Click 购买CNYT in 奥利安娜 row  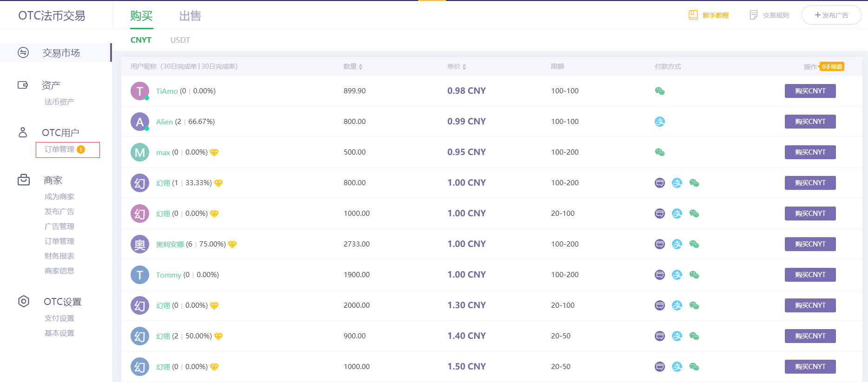(810, 244)
